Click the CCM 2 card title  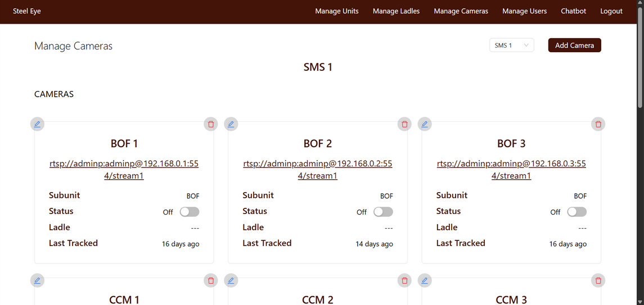(x=318, y=300)
